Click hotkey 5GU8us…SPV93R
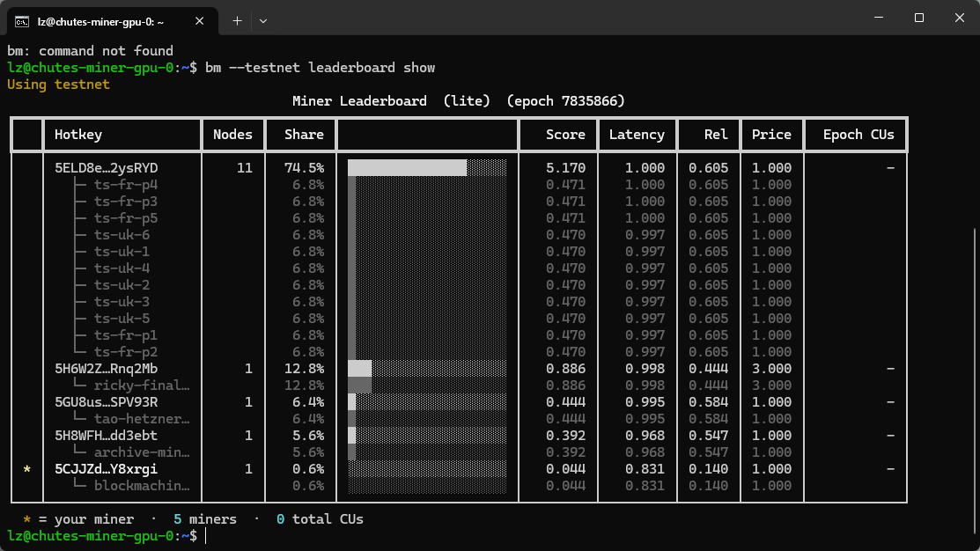The width and height of the screenshot is (980, 551). click(107, 402)
